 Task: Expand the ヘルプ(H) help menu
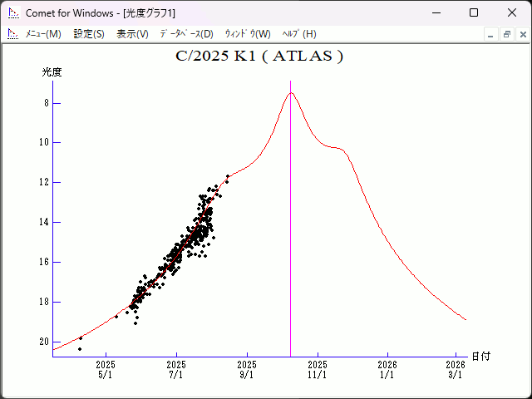pos(299,34)
